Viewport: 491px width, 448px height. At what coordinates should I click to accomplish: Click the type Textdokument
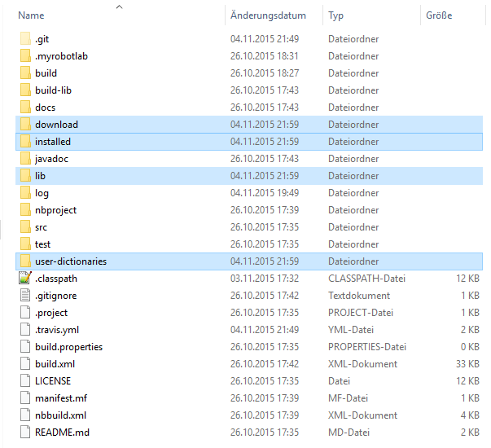click(x=359, y=296)
